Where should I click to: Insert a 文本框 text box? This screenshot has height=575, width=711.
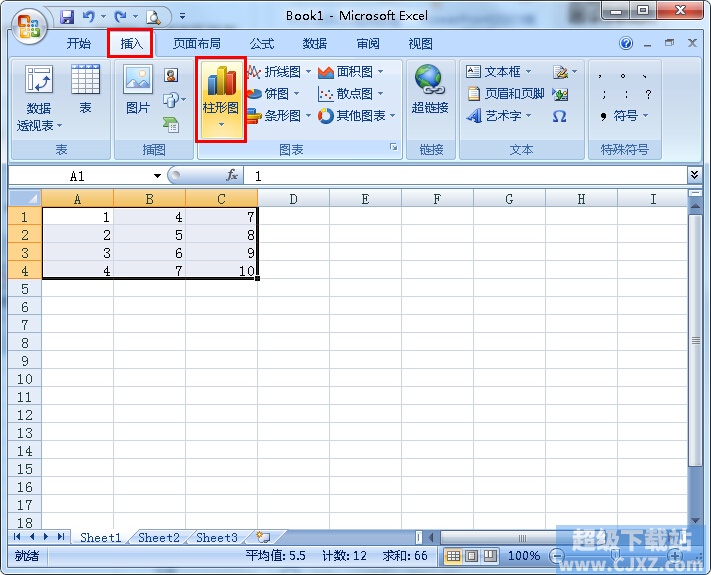click(x=498, y=72)
